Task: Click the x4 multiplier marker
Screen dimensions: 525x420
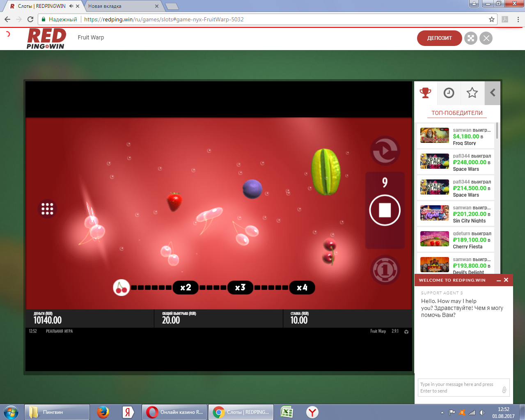Action: tap(302, 287)
